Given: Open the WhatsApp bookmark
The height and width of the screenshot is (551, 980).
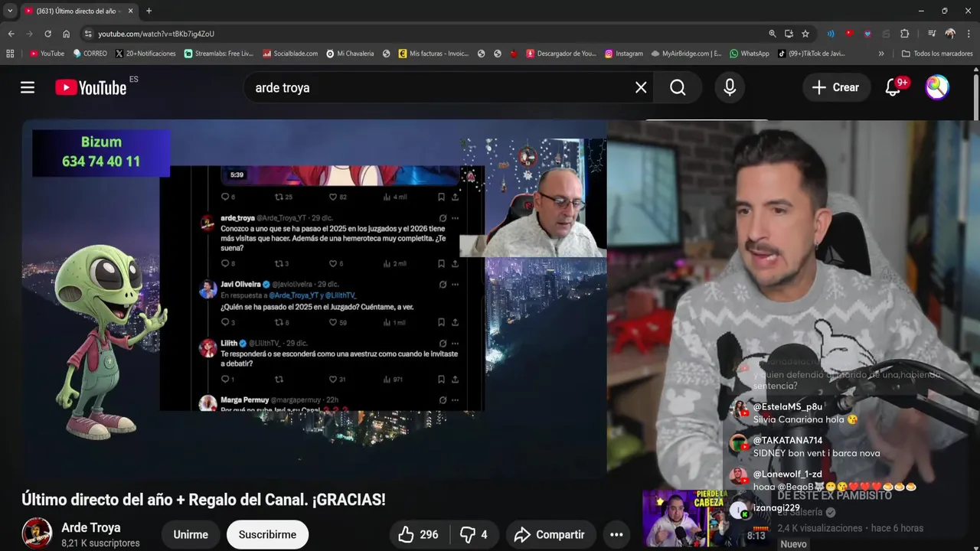Looking at the screenshot, I should (750, 54).
